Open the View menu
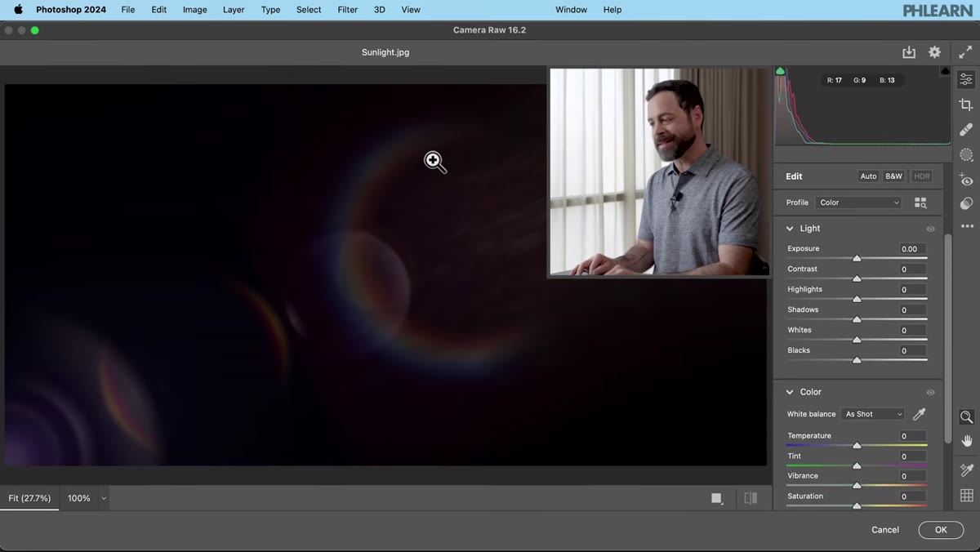This screenshot has width=980, height=552. [411, 10]
